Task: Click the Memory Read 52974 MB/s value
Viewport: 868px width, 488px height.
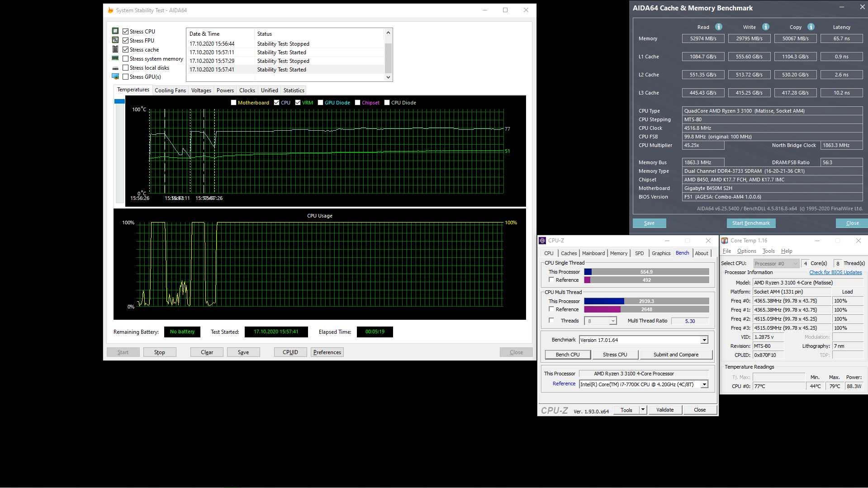Action: 703,38
